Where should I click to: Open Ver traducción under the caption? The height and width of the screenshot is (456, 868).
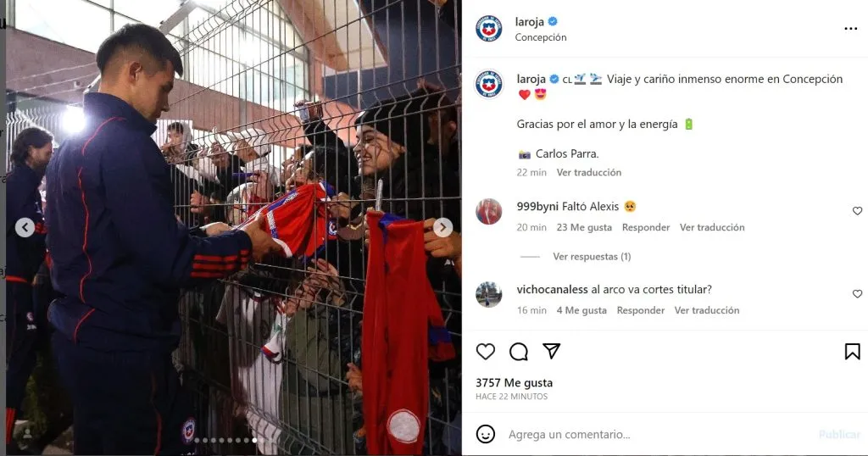(589, 173)
